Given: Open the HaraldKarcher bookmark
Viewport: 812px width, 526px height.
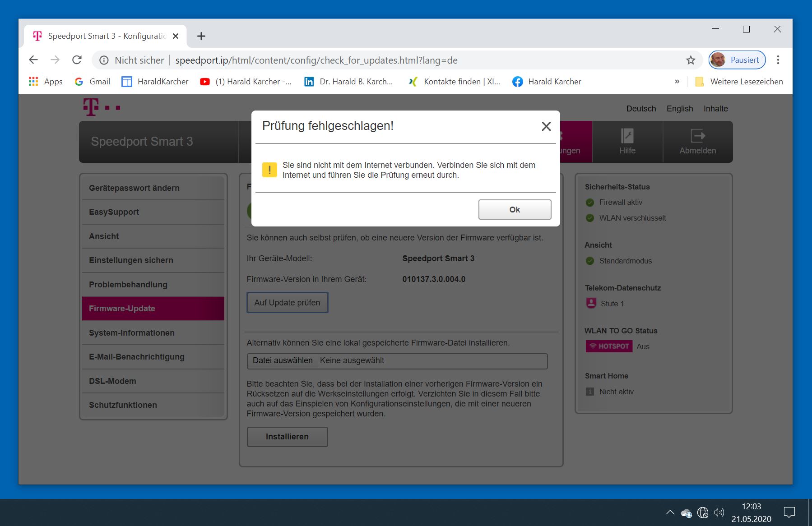Looking at the screenshot, I should point(155,82).
